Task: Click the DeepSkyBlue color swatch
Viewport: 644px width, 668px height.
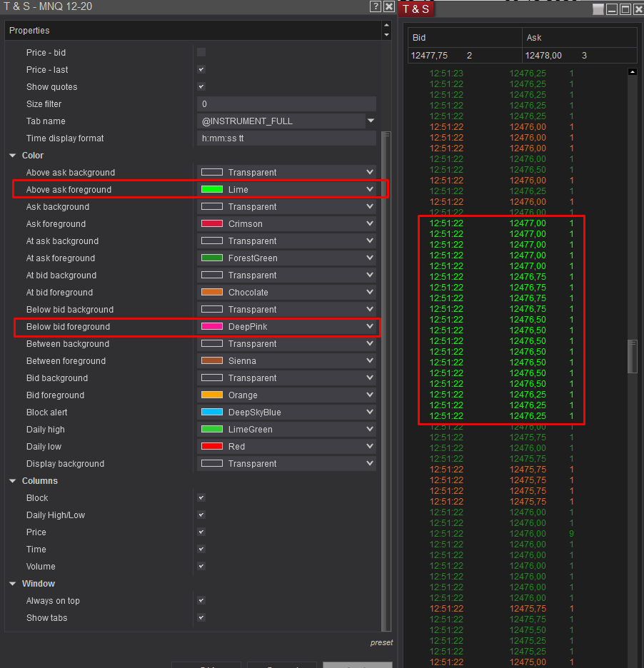Action: coord(212,413)
